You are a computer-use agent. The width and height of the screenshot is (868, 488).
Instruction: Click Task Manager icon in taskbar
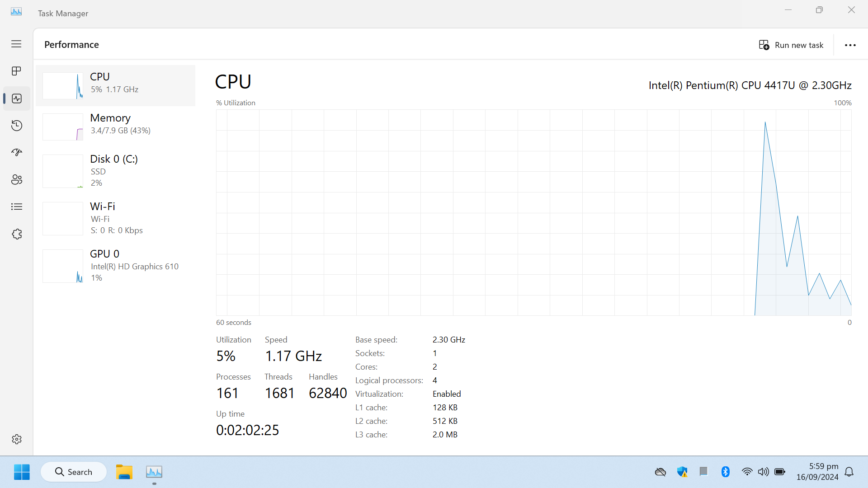coord(154,472)
